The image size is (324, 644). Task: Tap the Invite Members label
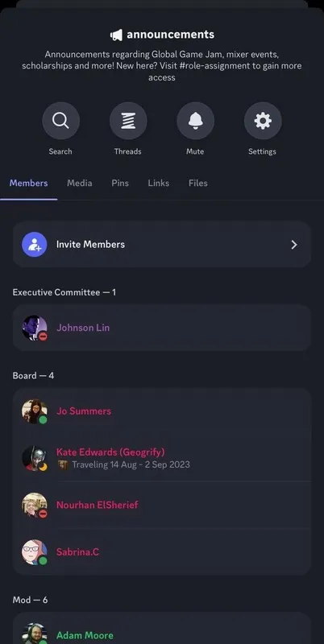coord(90,245)
